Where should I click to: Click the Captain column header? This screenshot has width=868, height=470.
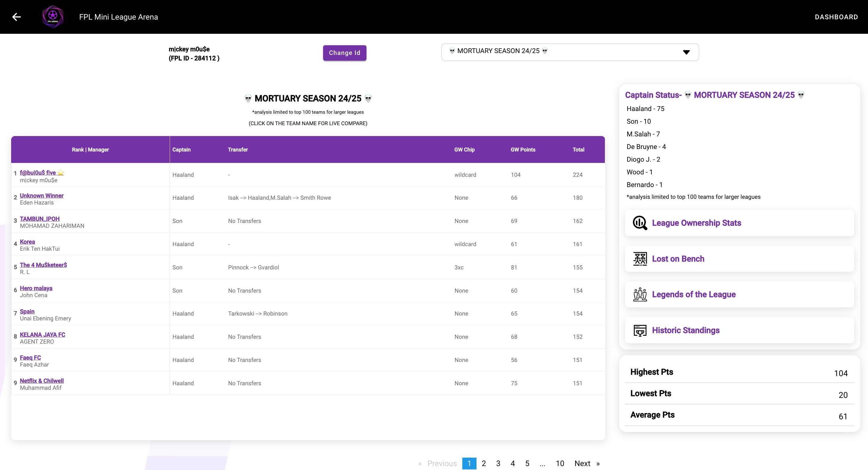pos(181,150)
